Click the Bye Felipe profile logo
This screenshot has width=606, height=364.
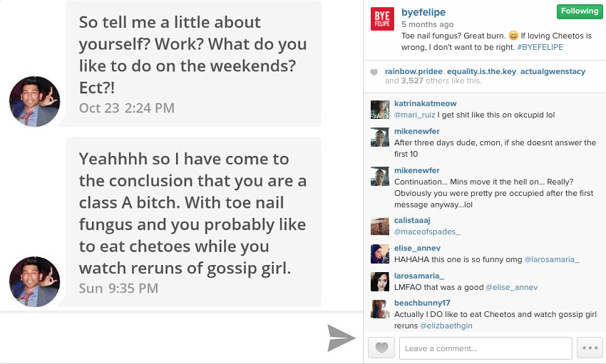point(382,19)
